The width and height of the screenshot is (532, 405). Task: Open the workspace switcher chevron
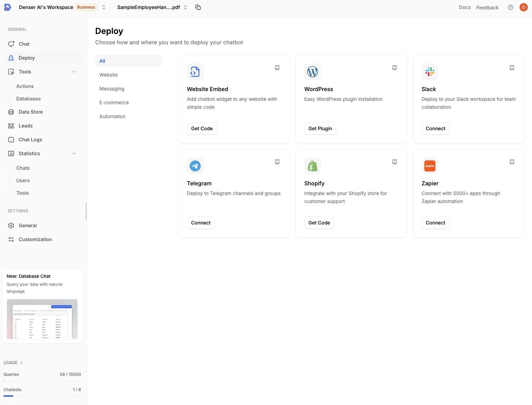point(103,7)
